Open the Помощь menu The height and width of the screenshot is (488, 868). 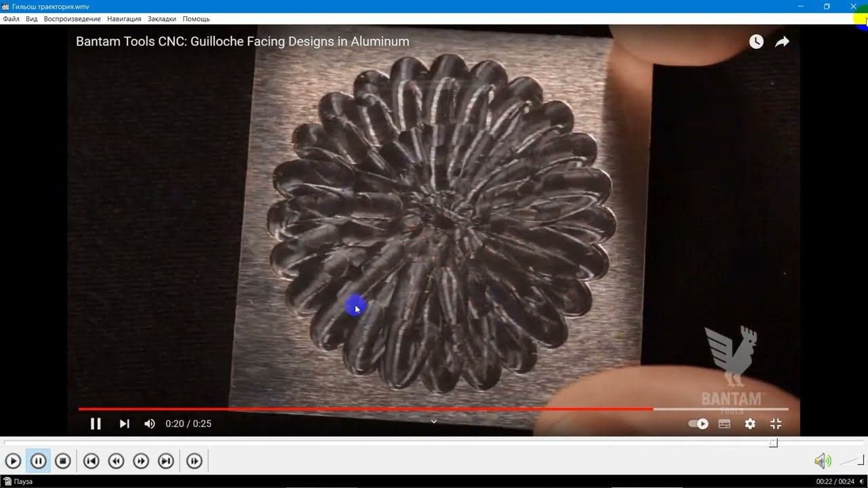coord(196,19)
